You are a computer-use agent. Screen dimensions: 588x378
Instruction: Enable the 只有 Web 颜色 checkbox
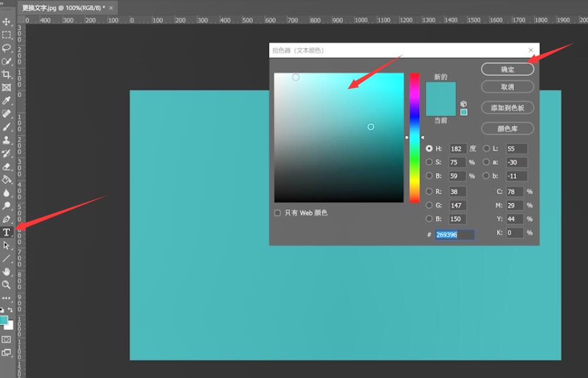coord(277,213)
